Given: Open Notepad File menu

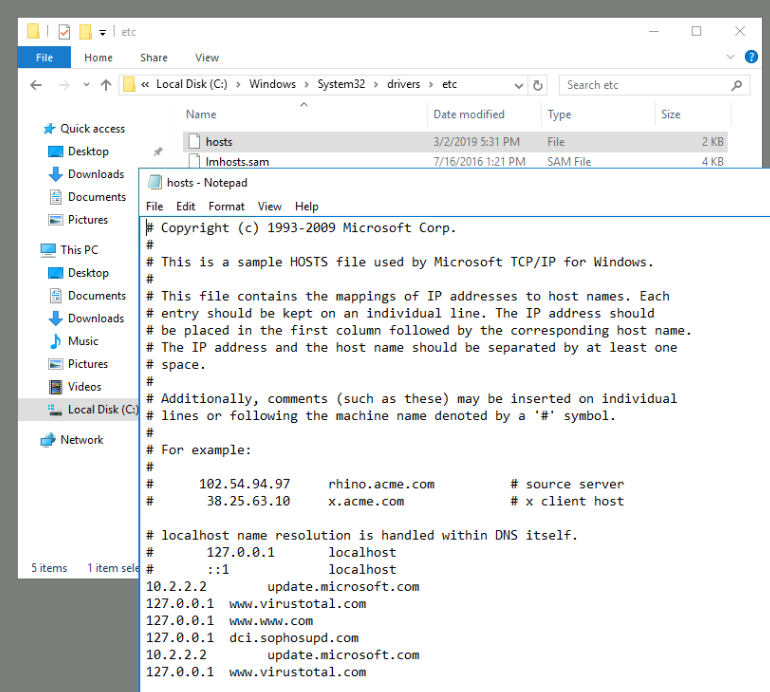Looking at the screenshot, I should [x=155, y=206].
